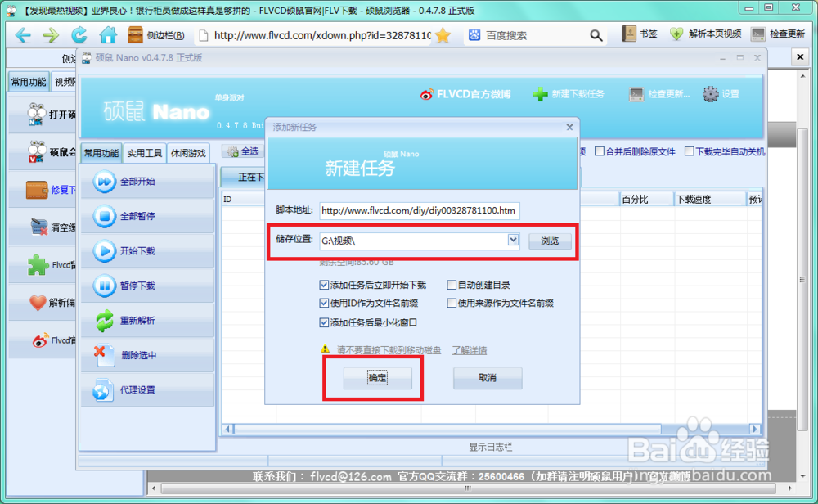Click 全选 select all button
Image resolution: width=818 pixels, height=504 pixels.
[243, 151]
